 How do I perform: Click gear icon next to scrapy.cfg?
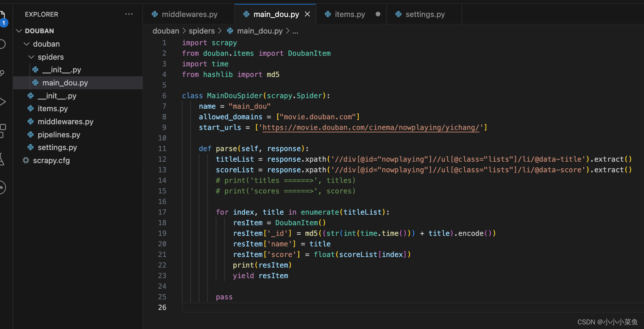pos(26,160)
